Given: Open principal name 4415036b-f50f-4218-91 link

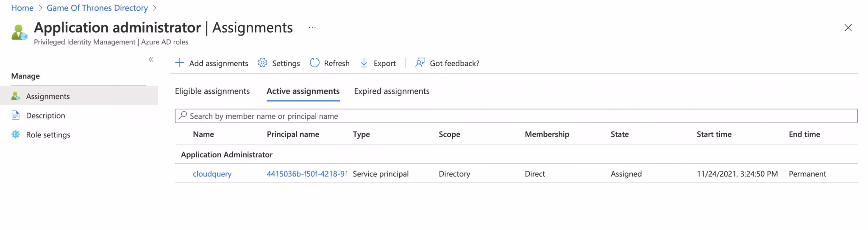Looking at the screenshot, I should point(307,174).
